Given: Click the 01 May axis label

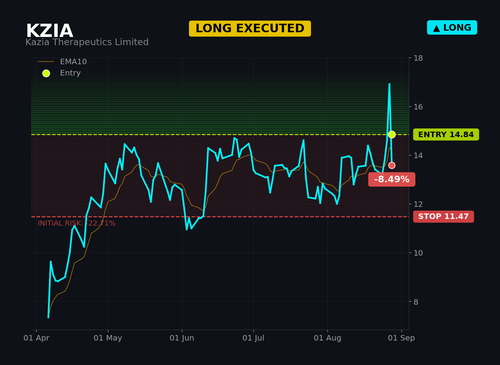Looking at the screenshot, I should (x=108, y=338).
